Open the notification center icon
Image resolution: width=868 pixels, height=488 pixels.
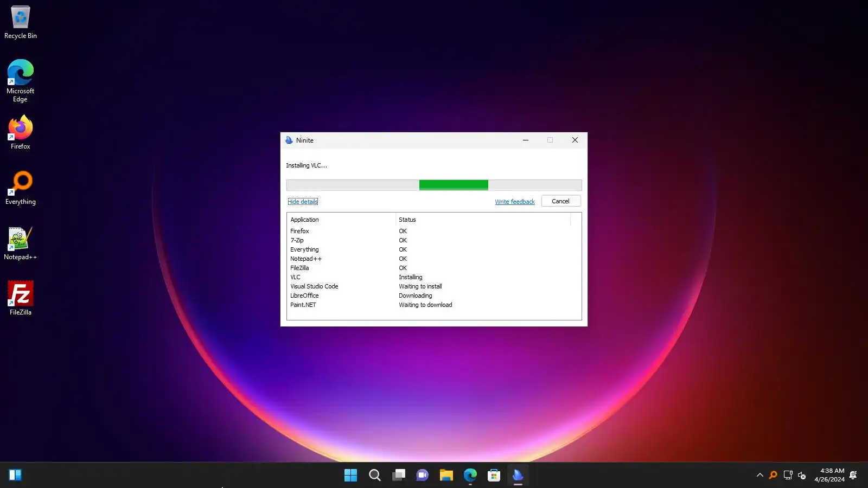pos(853,476)
